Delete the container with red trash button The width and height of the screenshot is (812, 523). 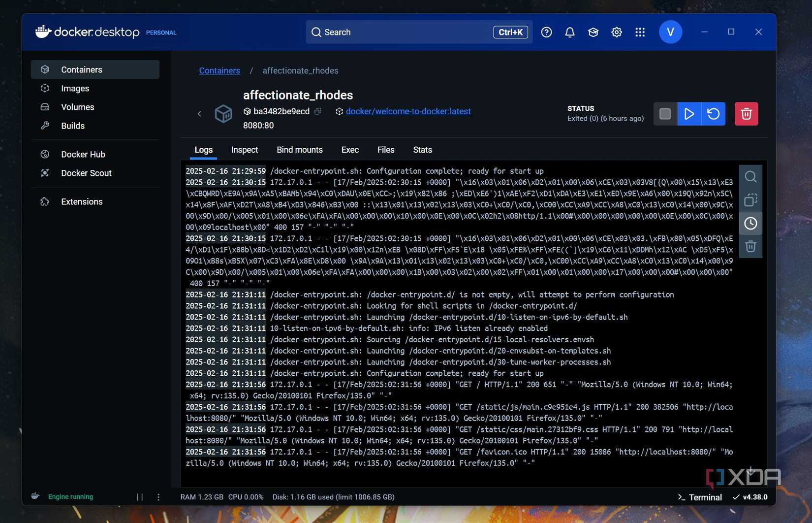coord(746,114)
